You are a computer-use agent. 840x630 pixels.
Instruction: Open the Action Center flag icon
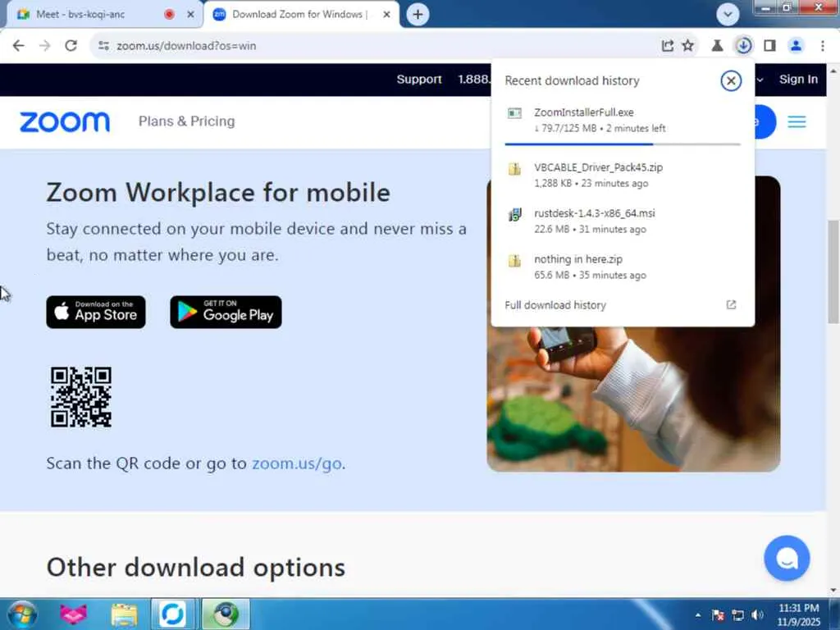718,615
